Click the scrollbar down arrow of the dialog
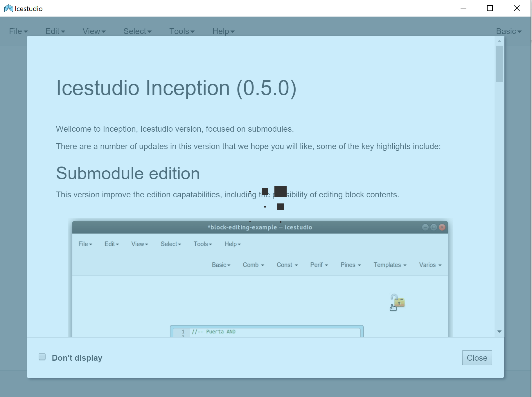The height and width of the screenshot is (397, 532). tap(499, 331)
